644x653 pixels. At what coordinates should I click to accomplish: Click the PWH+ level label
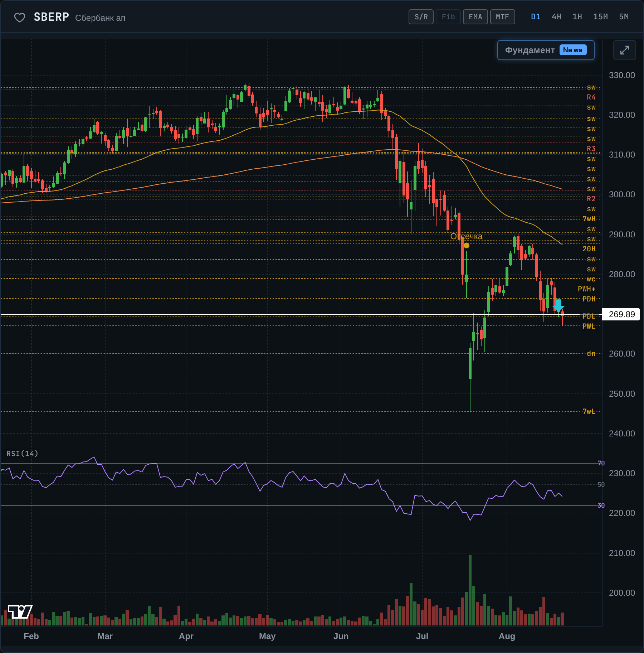click(587, 289)
